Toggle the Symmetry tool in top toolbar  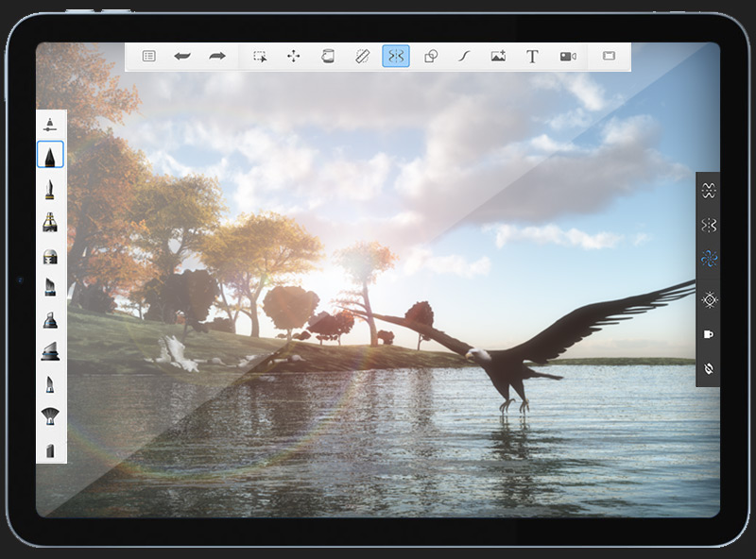tap(396, 57)
